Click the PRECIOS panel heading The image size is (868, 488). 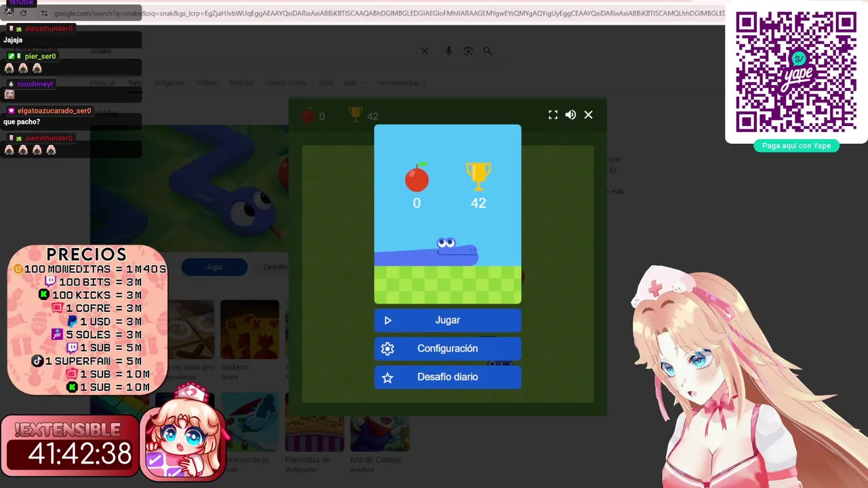[87, 254]
